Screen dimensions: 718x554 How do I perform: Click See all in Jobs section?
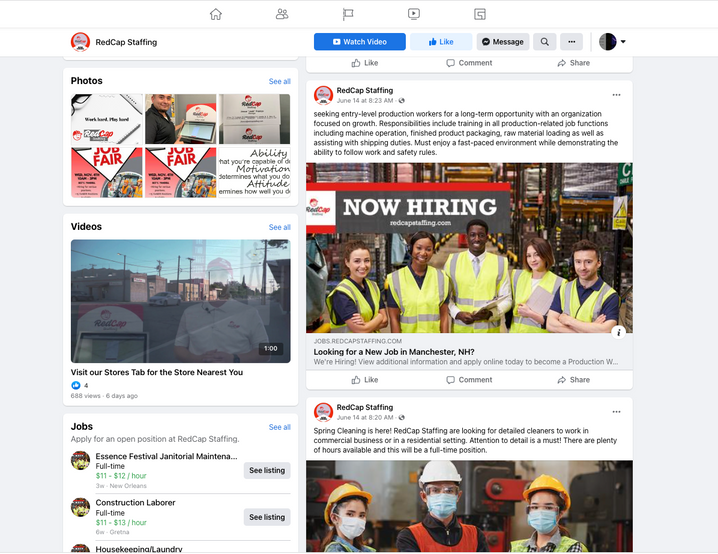[279, 427]
